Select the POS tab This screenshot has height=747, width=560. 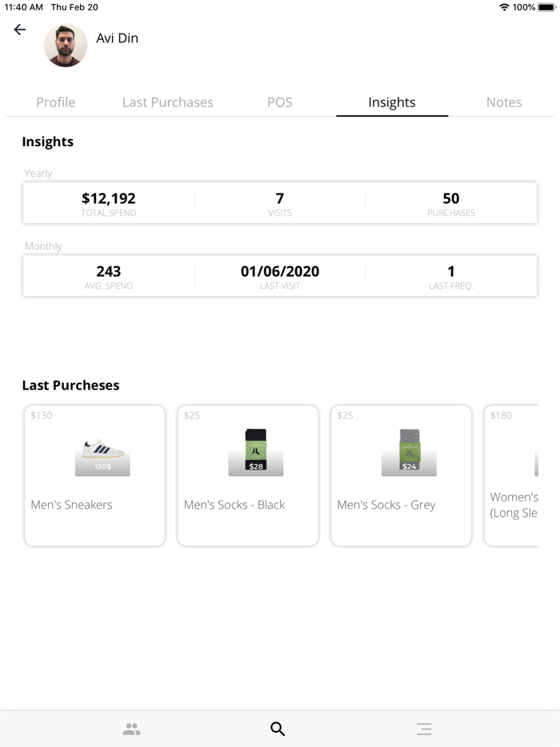(279, 102)
